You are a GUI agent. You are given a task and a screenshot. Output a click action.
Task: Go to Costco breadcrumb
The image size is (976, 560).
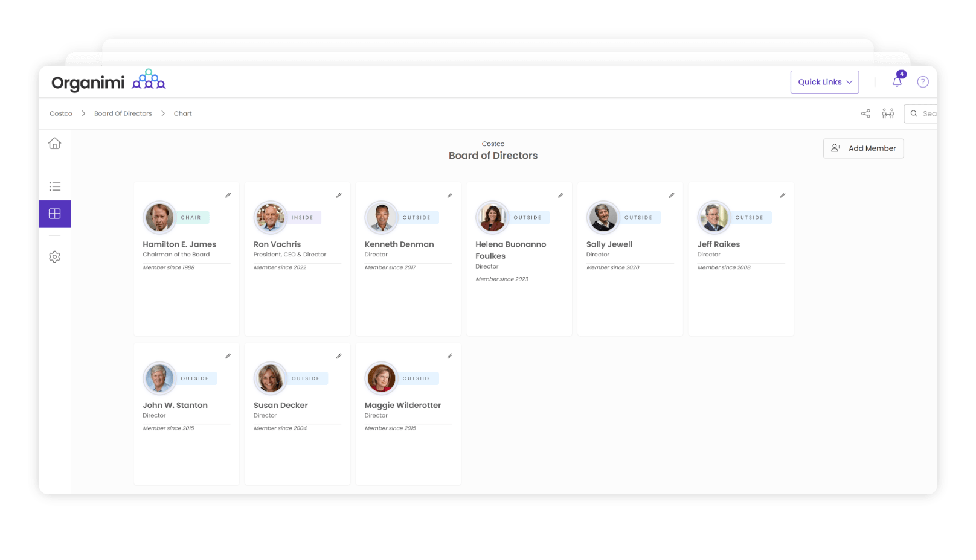61,113
